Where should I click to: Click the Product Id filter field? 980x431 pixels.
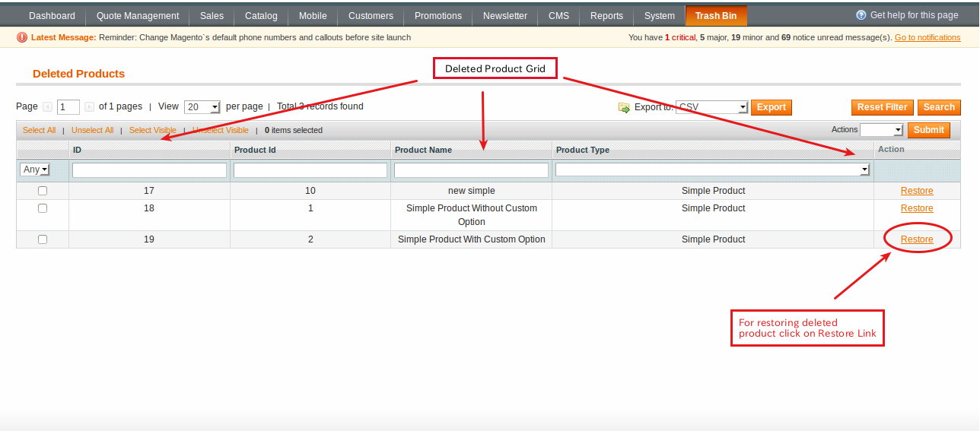click(x=310, y=170)
